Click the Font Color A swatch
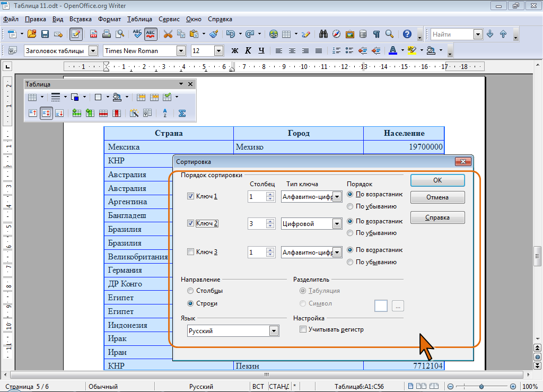 point(393,50)
